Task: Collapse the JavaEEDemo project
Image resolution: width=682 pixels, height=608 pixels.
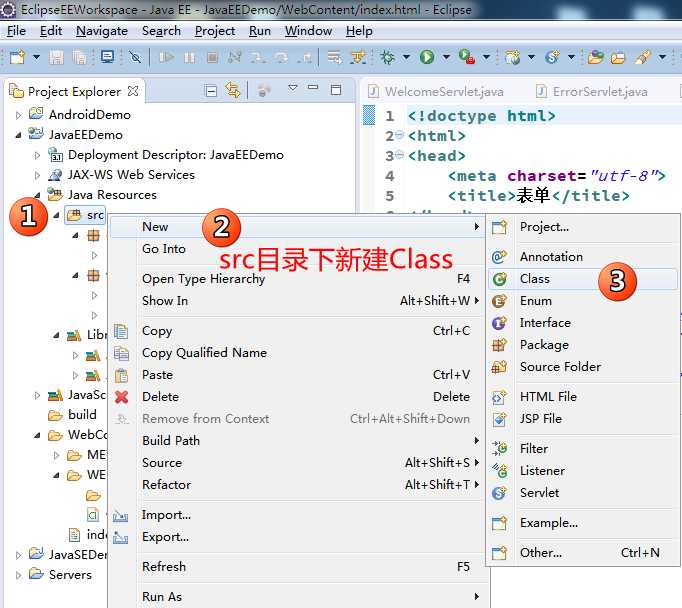Action: tap(18, 135)
